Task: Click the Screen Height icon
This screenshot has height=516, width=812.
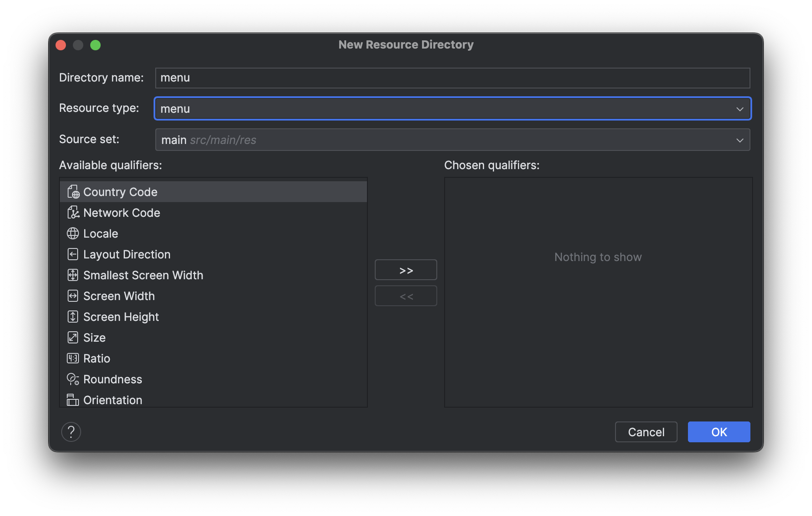Action: 73,317
